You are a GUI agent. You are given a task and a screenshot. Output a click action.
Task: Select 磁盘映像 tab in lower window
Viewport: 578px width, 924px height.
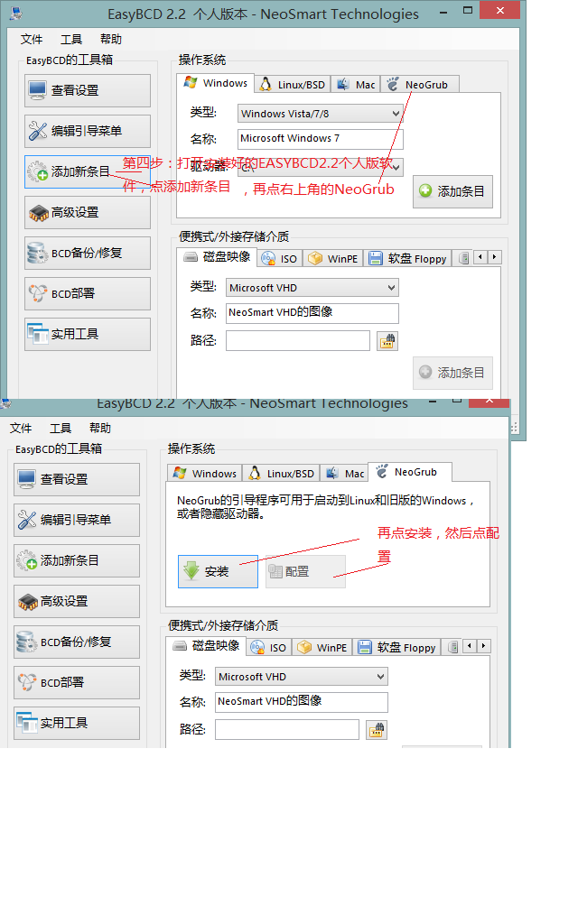(x=207, y=646)
